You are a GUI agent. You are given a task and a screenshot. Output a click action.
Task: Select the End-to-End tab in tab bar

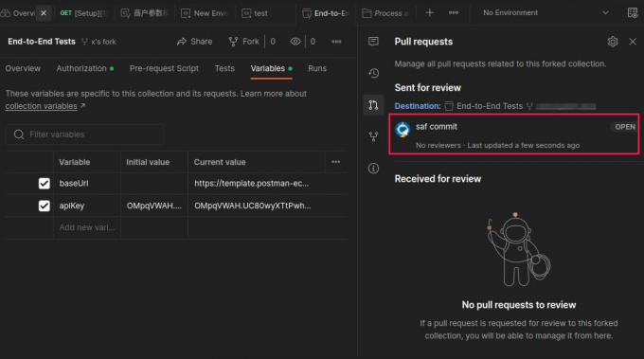tap(326, 13)
